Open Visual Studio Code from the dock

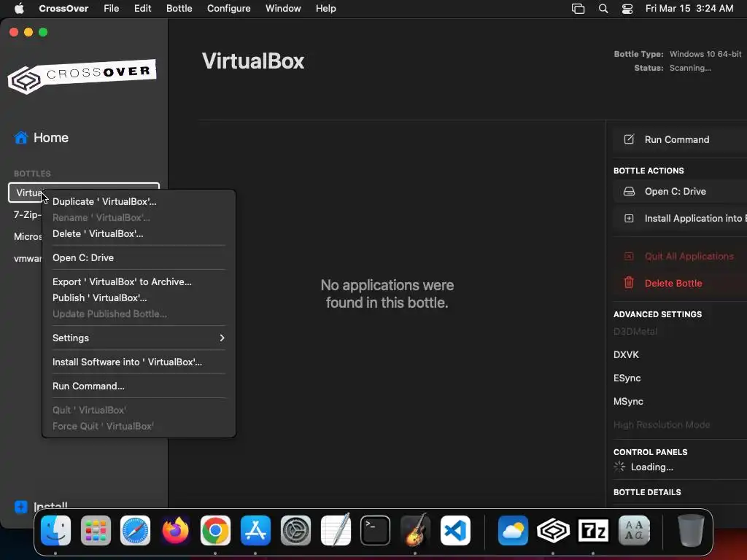coord(455,531)
